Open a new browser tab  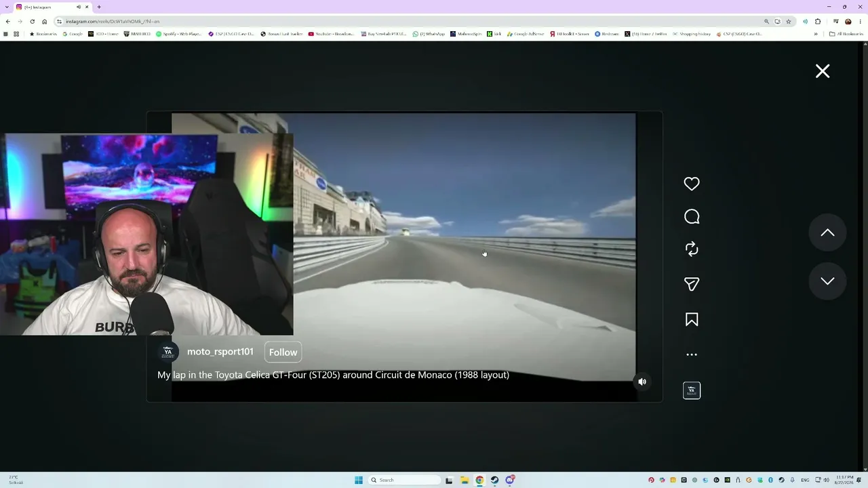click(99, 7)
